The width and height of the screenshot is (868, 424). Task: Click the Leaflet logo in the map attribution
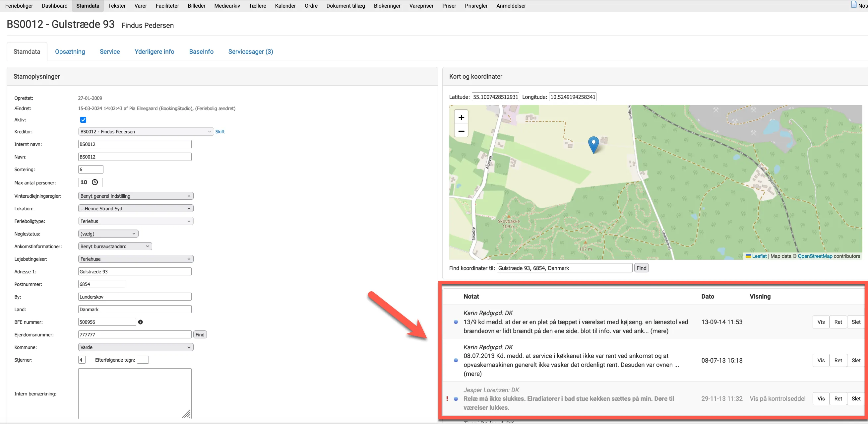(x=748, y=256)
